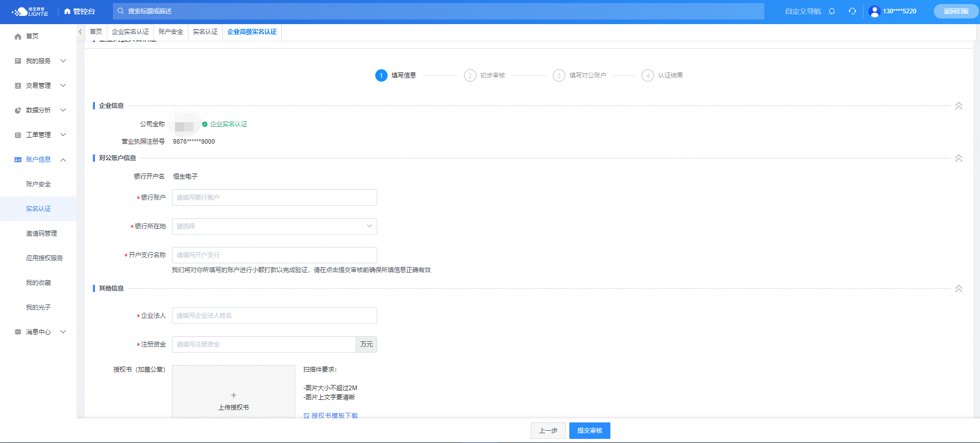Viewport: 980px width, 443px height.
Task: Switch to the 企业实名认证 tab
Action: tap(130, 32)
